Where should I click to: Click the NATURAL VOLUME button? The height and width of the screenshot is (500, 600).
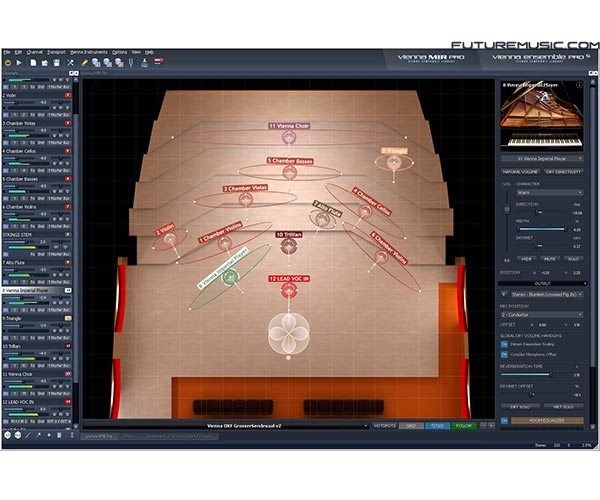[520, 172]
